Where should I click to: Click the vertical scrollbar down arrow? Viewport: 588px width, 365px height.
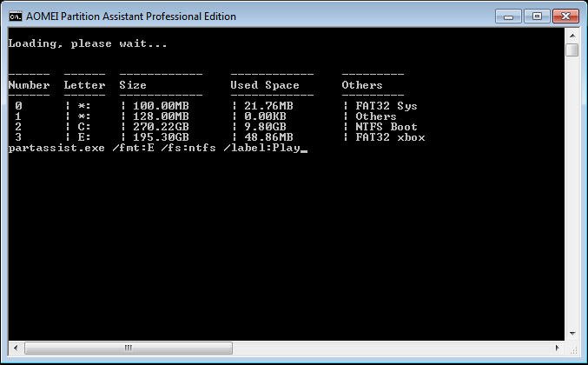point(572,334)
